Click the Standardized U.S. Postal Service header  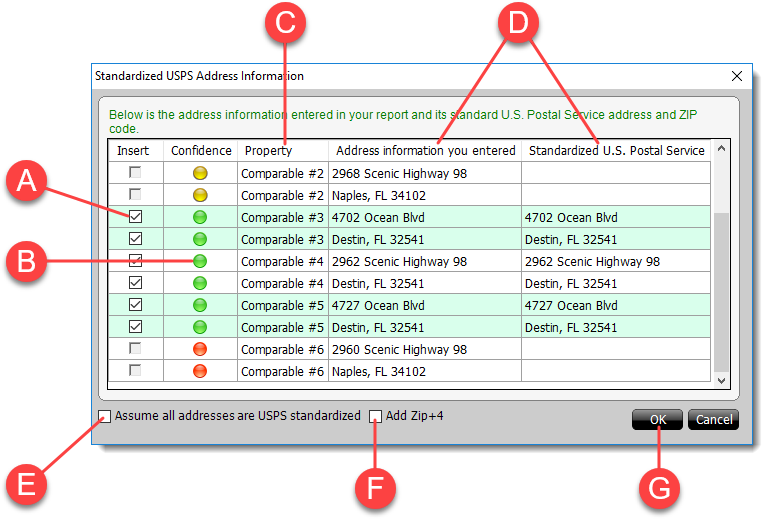[x=616, y=150]
